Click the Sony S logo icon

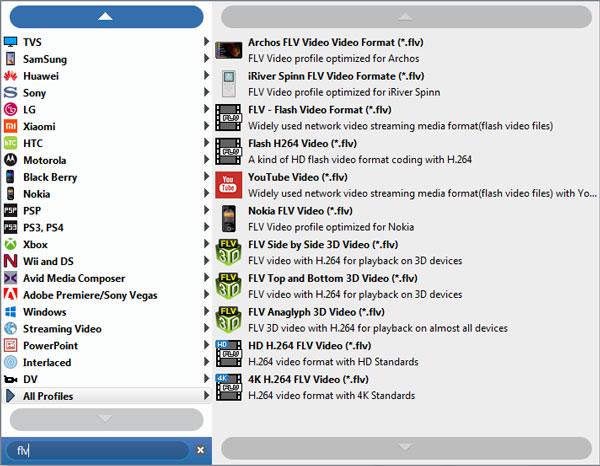(x=10, y=92)
